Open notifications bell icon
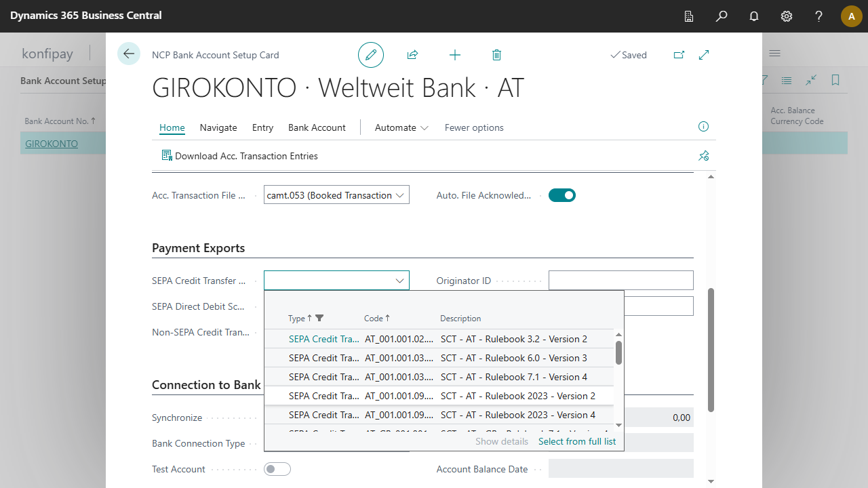The image size is (868, 488). [754, 16]
